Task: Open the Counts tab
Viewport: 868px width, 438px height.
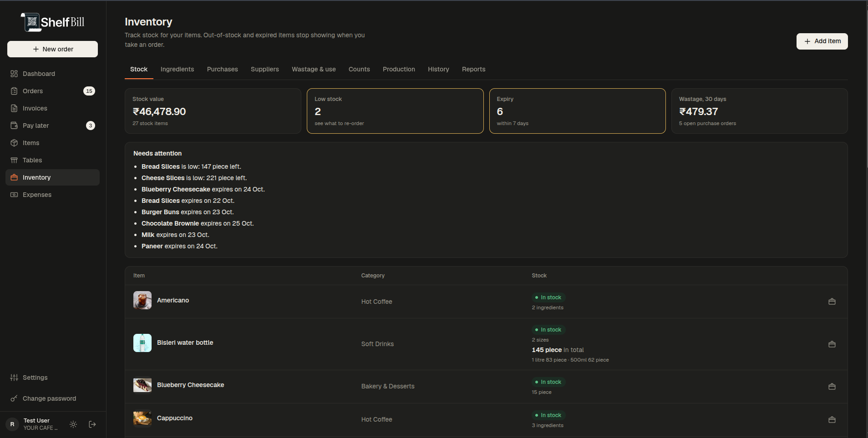Action: (359, 69)
